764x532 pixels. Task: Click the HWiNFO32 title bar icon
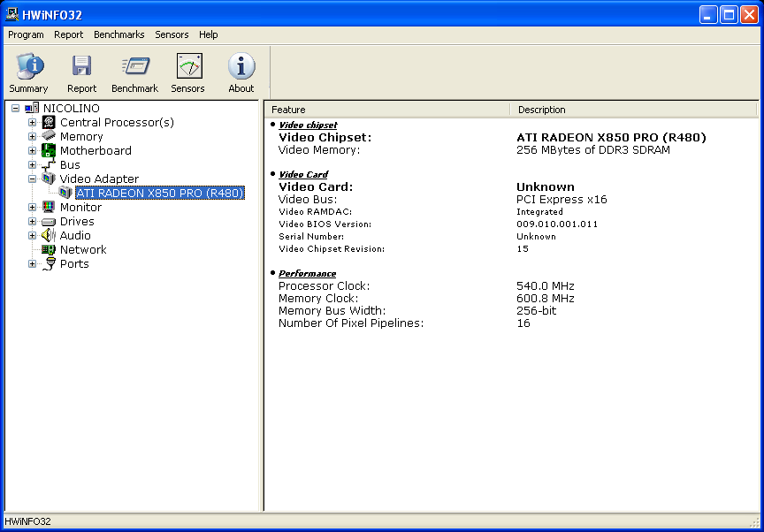point(12,15)
